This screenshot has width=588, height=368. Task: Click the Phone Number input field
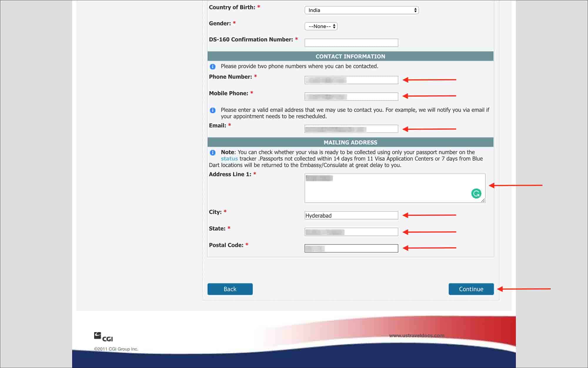click(x=351, y=80)
